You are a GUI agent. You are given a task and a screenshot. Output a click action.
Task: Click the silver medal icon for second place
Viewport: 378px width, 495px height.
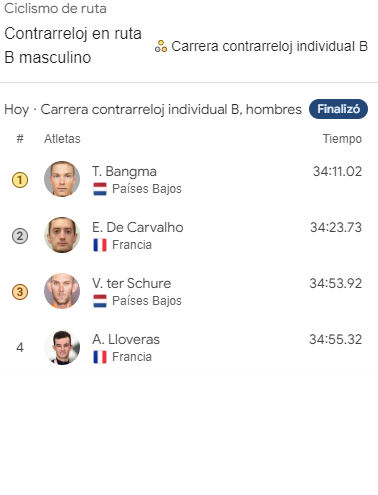(20, 236)
